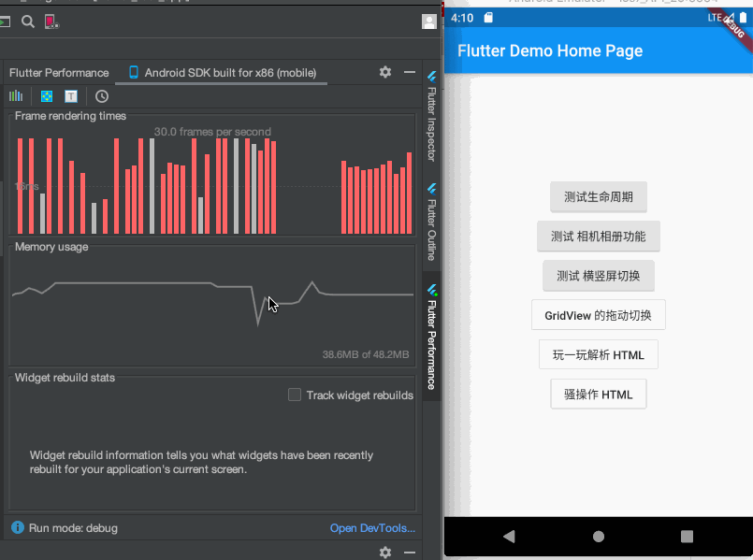Toggle the slow animations clock icon
Screen dimensions: 753x560
point(102,96)
